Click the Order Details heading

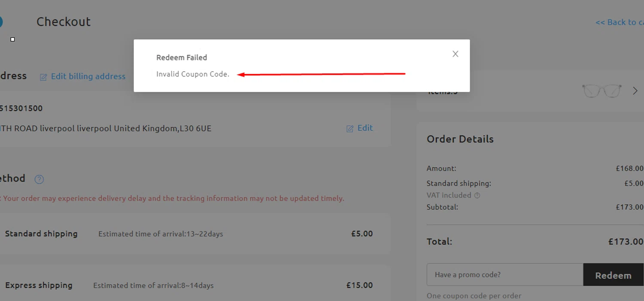click(460, 139)
